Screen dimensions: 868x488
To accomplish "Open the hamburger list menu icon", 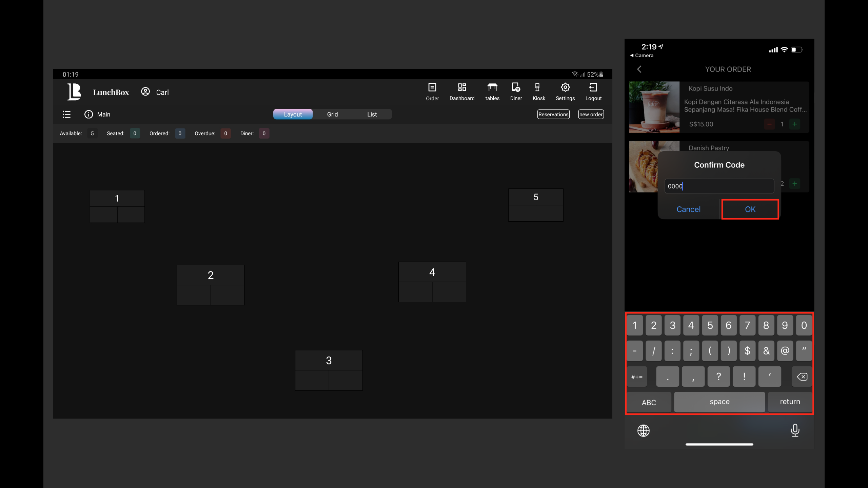I will [66, 114].
